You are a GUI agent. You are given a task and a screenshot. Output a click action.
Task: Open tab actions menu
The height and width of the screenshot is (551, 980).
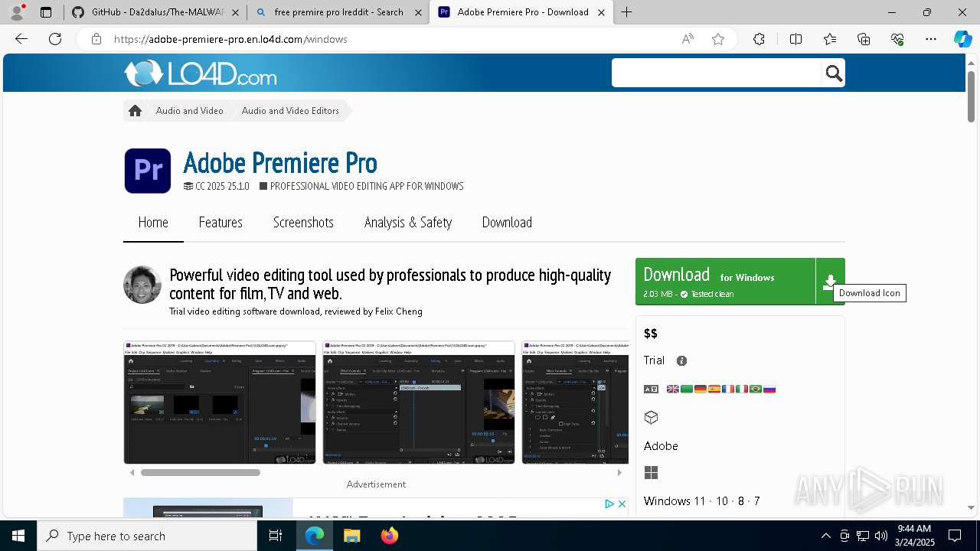[x=46, y=12]
